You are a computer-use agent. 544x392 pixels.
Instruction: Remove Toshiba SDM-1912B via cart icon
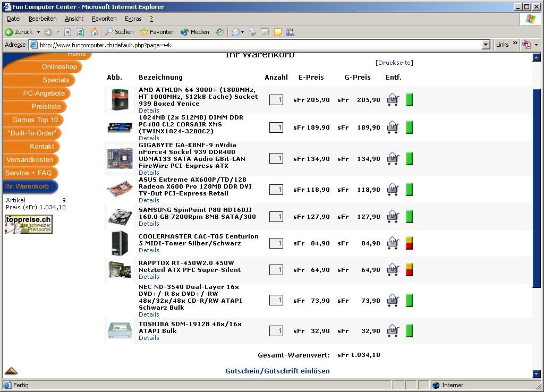[x=393, y=331]
